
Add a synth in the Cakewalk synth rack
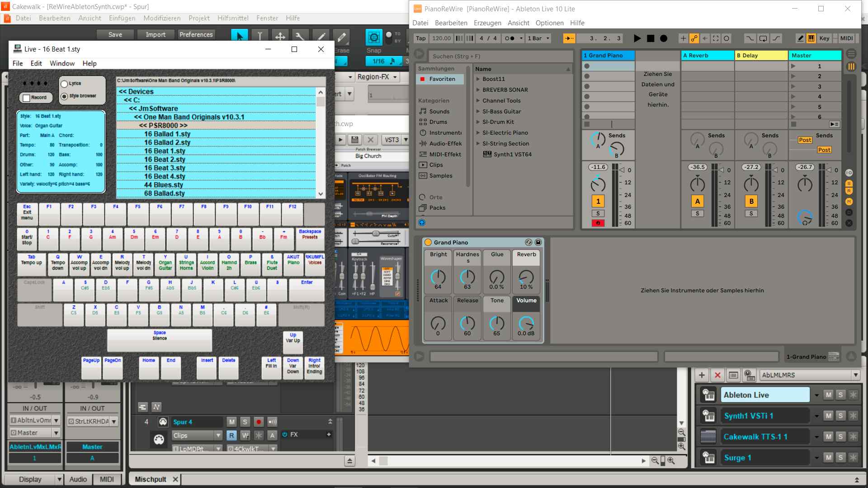[702, 375]
